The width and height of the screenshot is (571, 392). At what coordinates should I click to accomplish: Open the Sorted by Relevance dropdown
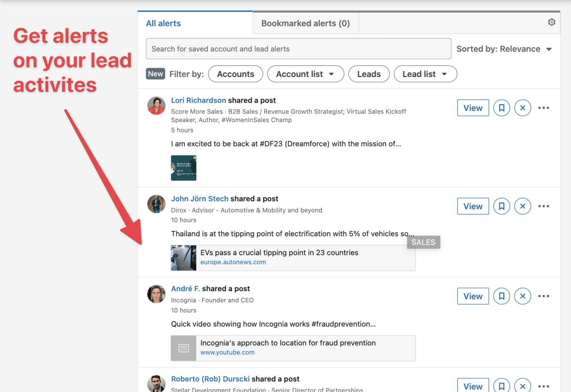point(504,49)
